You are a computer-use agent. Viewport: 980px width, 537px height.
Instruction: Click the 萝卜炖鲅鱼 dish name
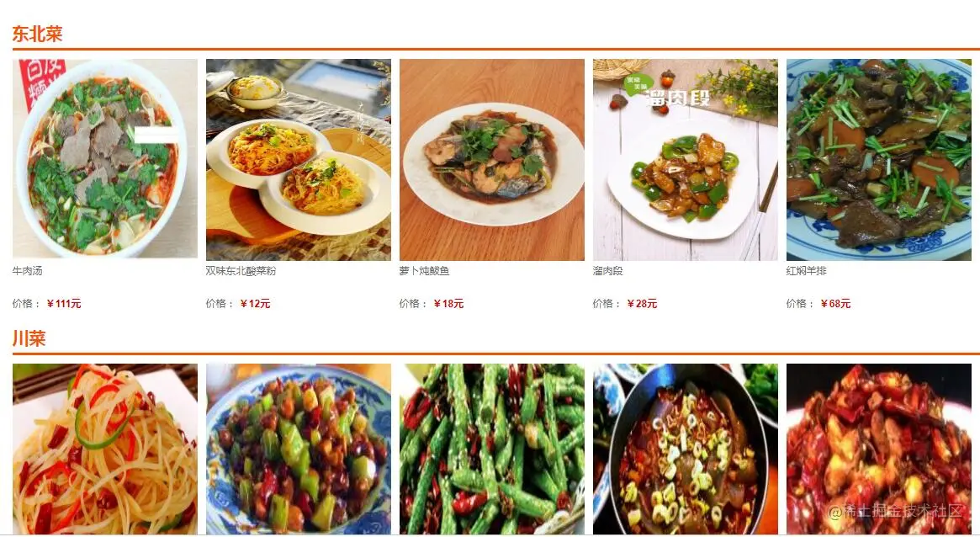pyautogui.click(x=424, y=271)
